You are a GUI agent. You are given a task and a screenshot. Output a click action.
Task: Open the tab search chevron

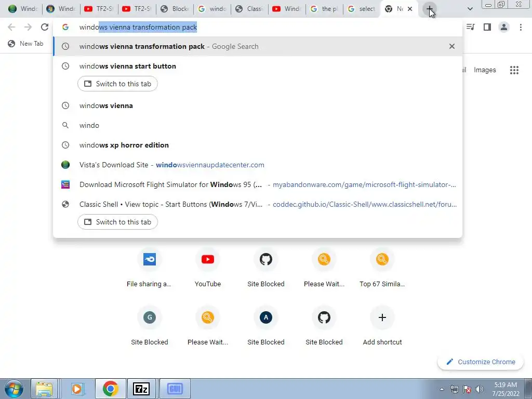470,9
